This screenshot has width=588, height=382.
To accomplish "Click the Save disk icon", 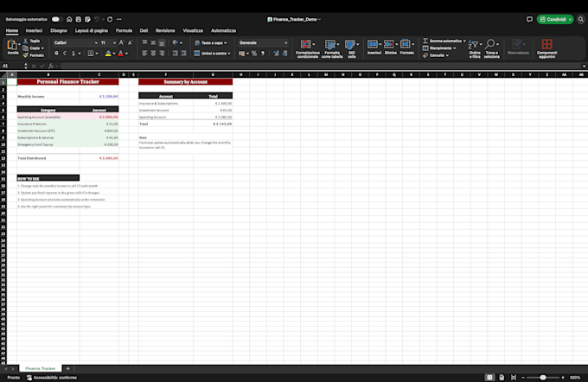I will (x=79, y=19).
